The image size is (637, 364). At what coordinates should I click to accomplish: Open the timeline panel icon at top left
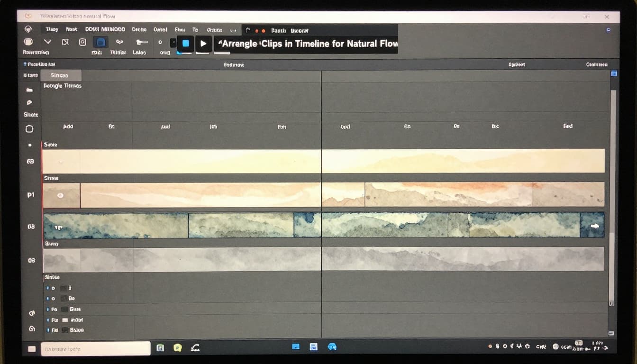(24, 64)
